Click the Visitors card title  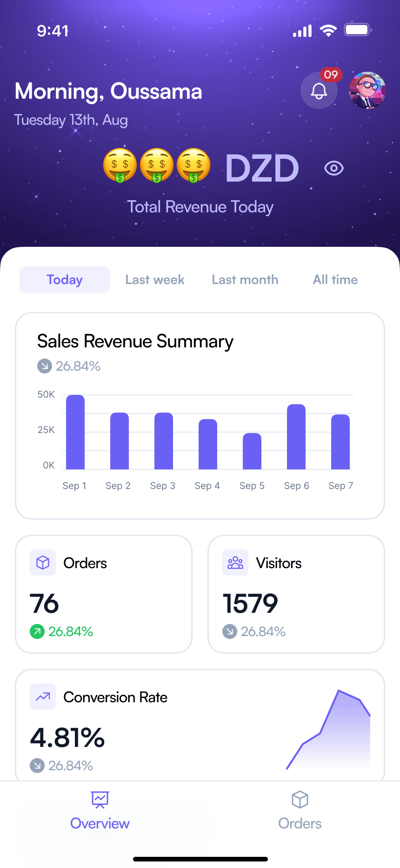coord(279,563)
